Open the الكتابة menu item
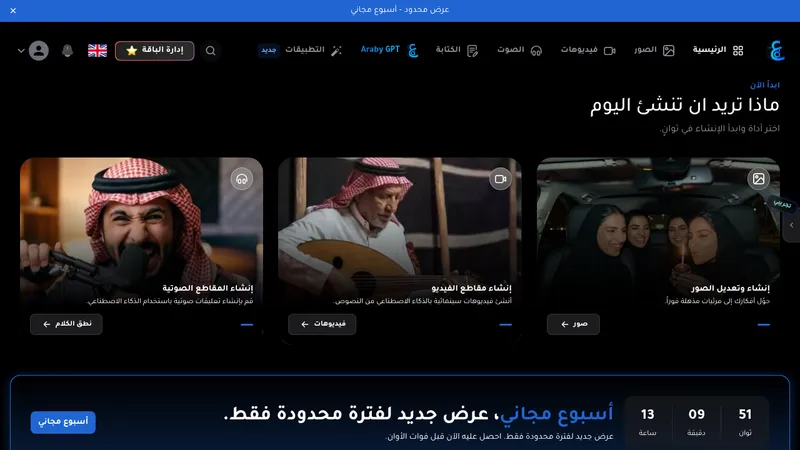800x450 pixels. pos(457,50)
